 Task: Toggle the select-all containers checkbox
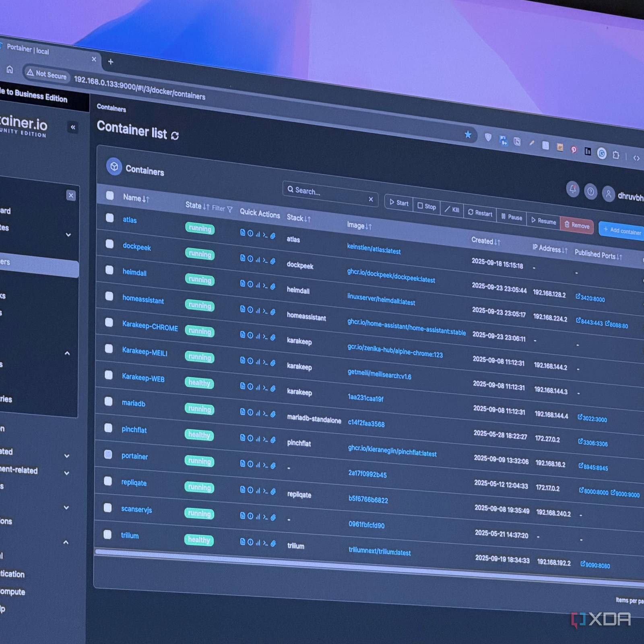[110, 196]
